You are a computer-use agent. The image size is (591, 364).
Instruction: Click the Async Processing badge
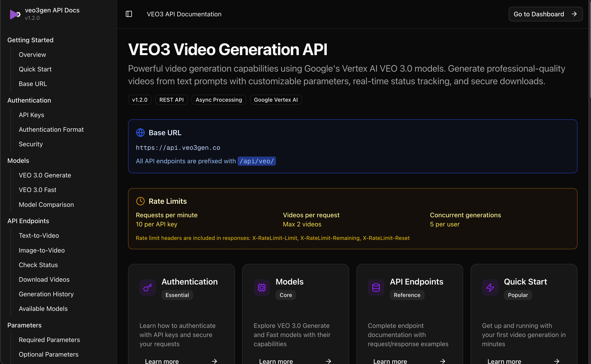tap(219, 100)
